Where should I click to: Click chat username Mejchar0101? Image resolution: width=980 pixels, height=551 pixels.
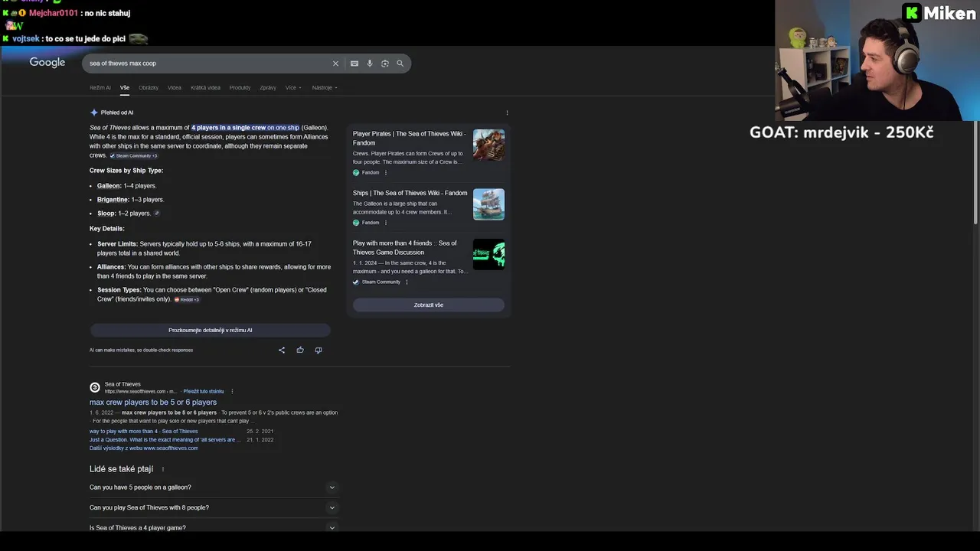coord(54,13)
